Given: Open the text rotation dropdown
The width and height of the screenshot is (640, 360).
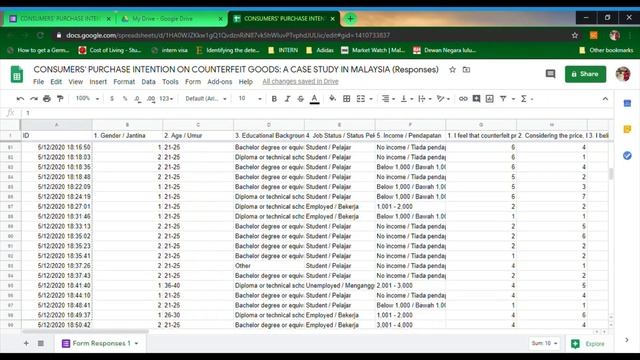Looking at the screenshot, I should pyautogui.click(x=443, y=99).
